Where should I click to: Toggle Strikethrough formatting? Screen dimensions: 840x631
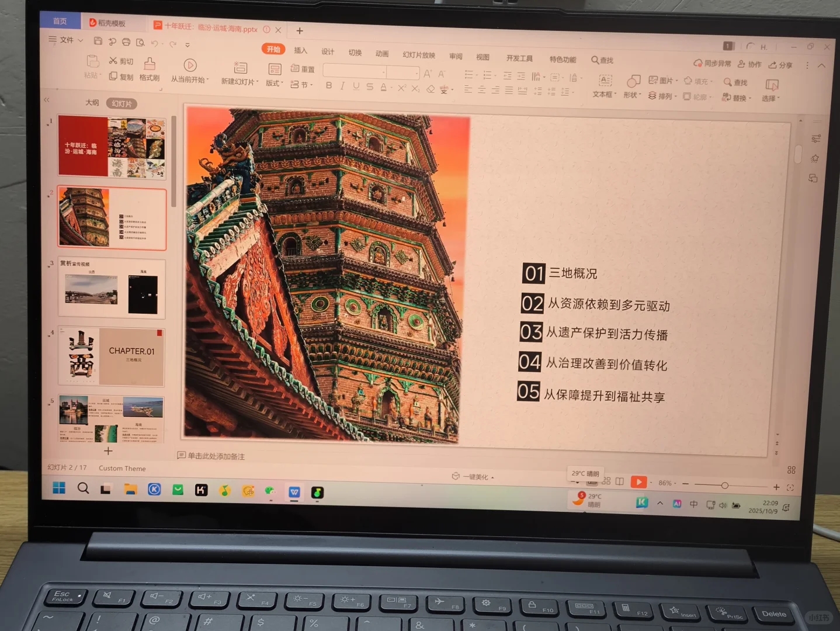coord(370,86)
